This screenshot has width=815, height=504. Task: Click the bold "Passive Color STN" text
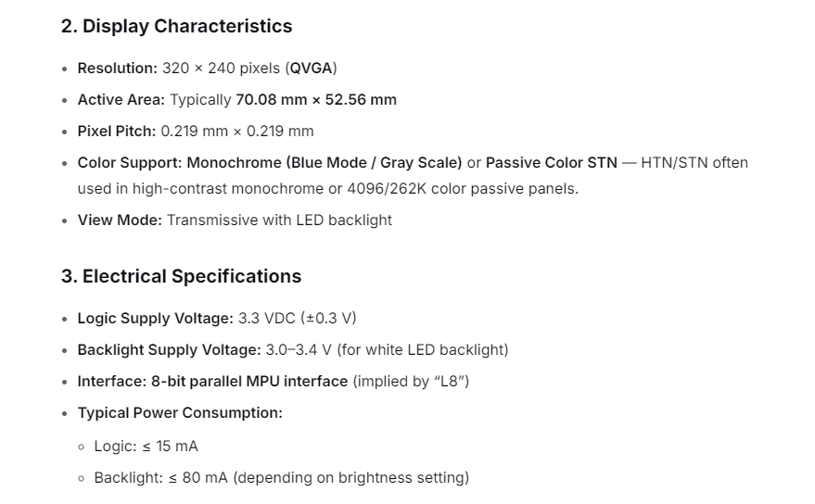pyautogui.click(x=551, y=162)
